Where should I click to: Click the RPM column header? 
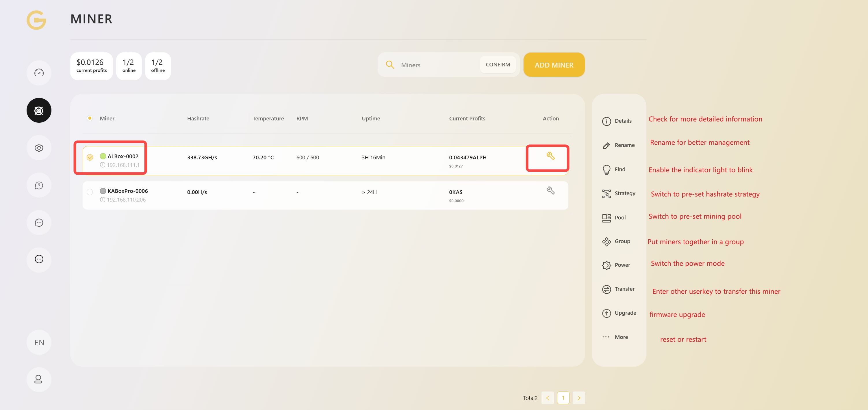click(302, 118)
